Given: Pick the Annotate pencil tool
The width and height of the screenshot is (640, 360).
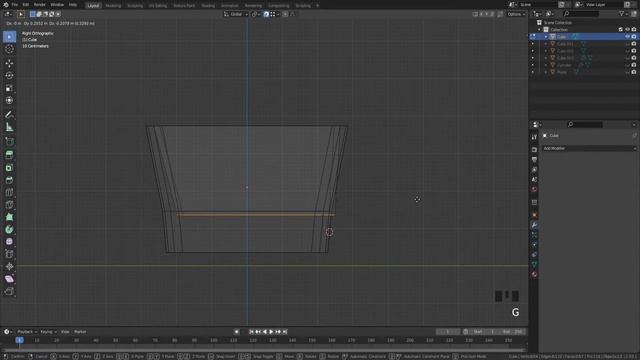Looking at the screenshot, I should click(9, 115).
